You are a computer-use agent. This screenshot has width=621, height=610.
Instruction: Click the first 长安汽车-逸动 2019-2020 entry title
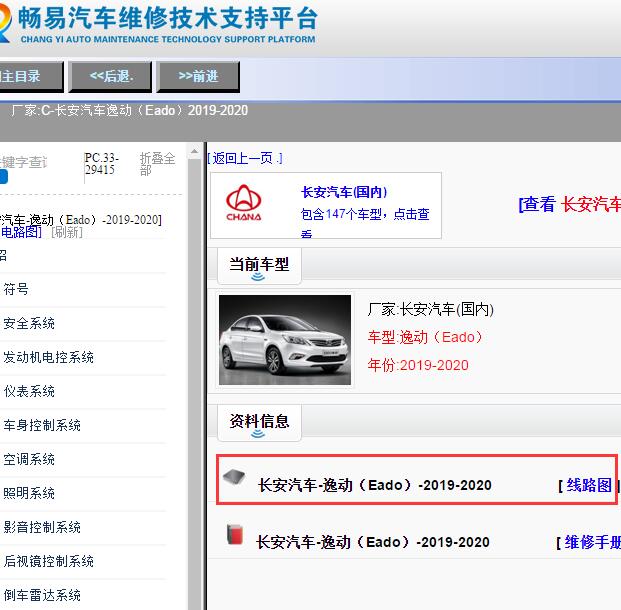(375, 485)
